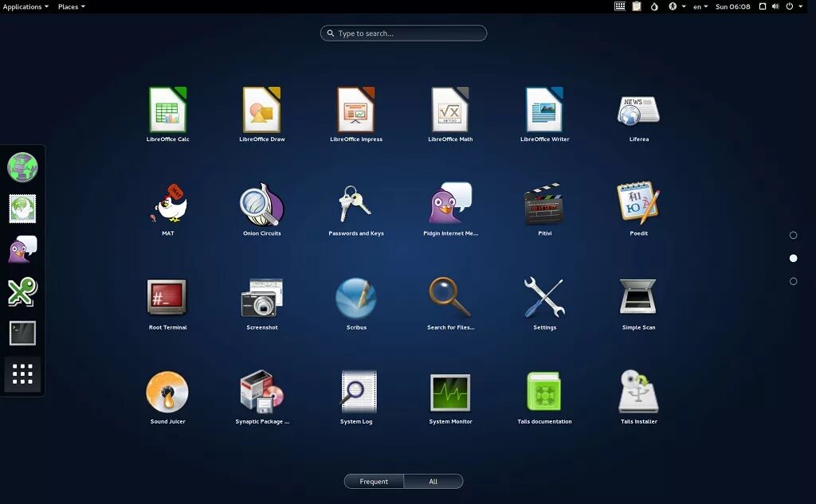Open Pidgin from the dock

coord(22,250)
